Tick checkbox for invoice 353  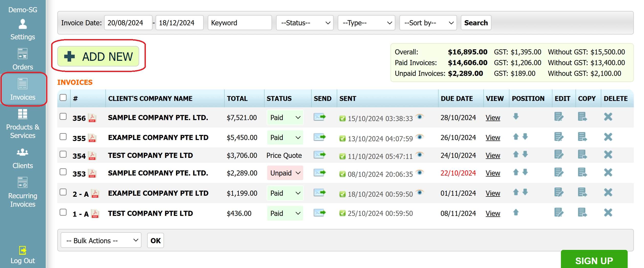click(x=63, y=172)
